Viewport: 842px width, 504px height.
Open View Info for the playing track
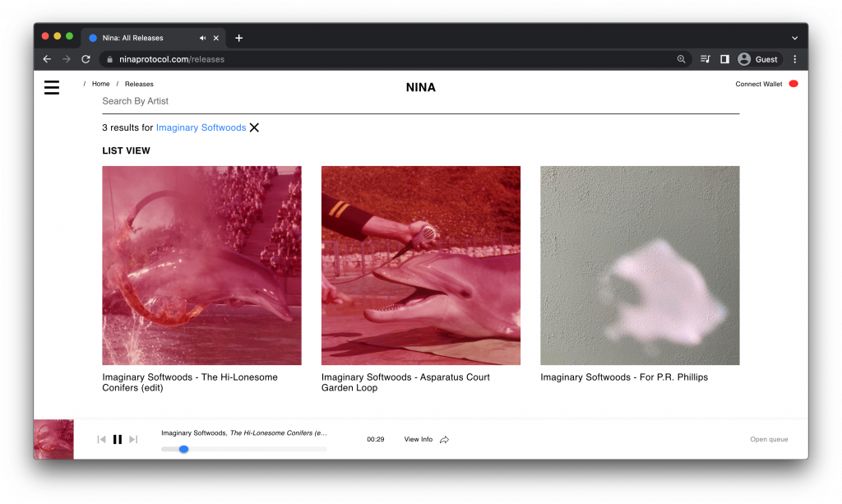coord(419,440)
